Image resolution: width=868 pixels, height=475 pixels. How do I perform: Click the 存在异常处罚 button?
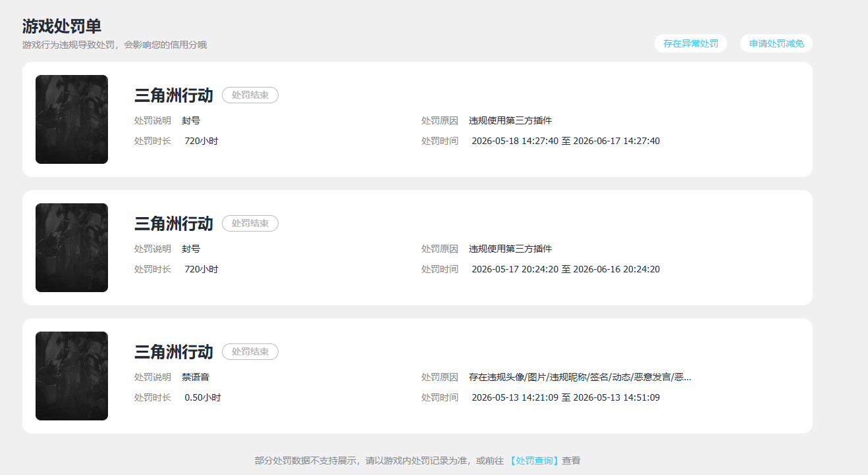[691, 43]
